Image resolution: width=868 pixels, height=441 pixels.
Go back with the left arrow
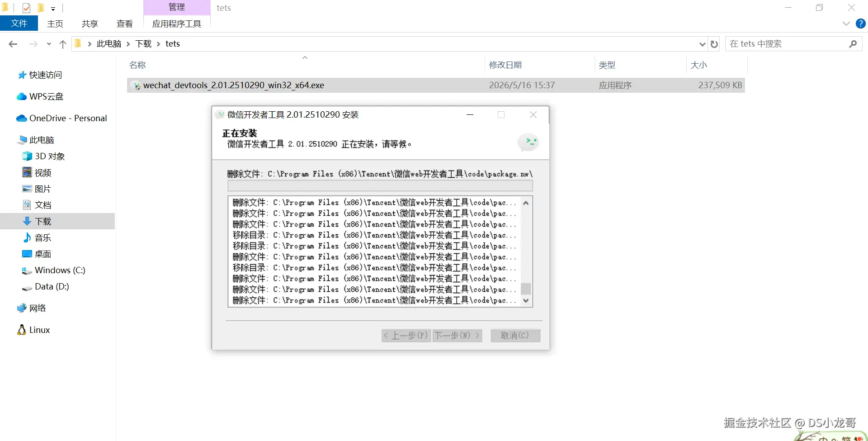pos(13,44)
